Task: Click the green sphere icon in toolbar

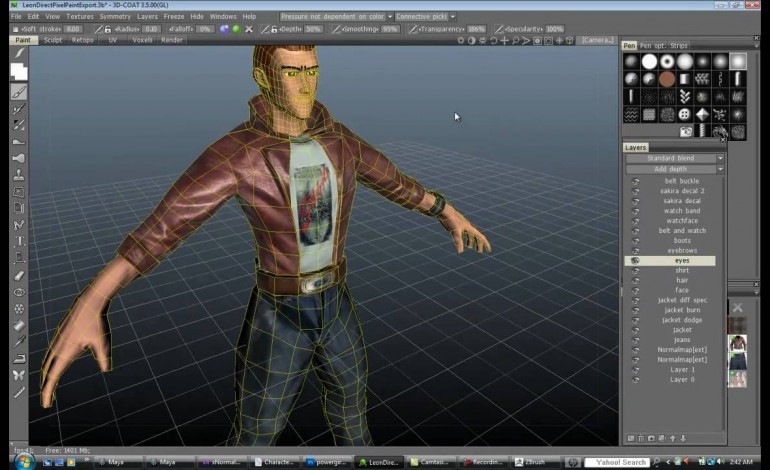Action: coord(236,29)
